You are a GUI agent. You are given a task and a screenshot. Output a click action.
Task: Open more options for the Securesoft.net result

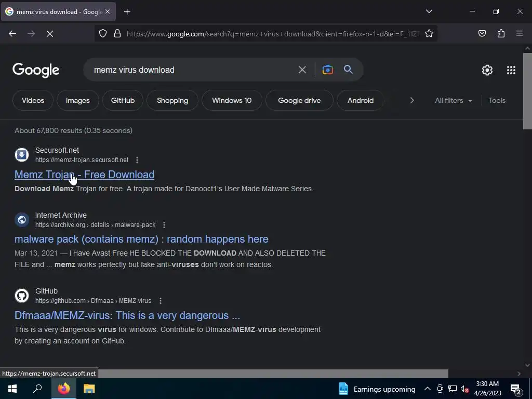pos(137,160)
